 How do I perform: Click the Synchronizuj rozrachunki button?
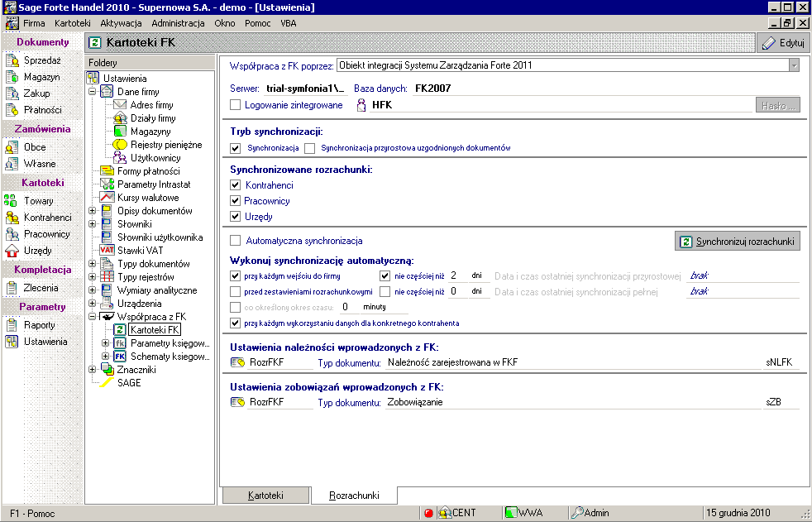point(738,242)
